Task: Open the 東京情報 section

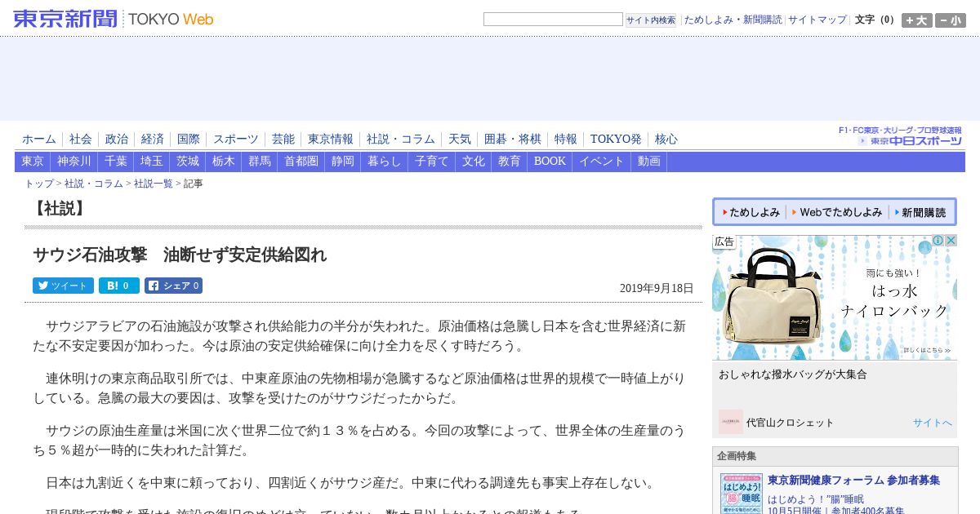Action: pyautogui.click(x=331, y=140)
